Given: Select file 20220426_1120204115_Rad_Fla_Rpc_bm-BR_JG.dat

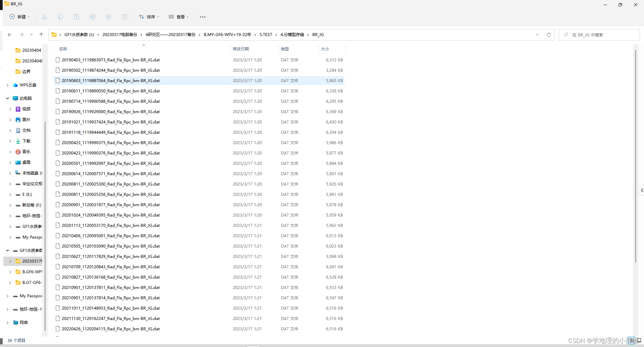Looking at the screenshot, I should (199, 329).
